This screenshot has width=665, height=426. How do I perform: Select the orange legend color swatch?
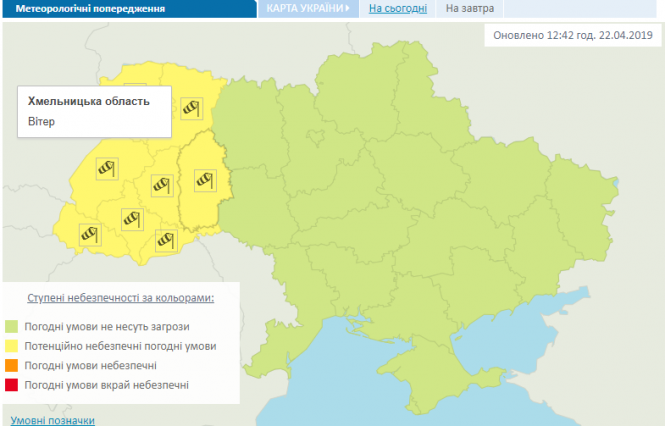(x=13, y=366)
